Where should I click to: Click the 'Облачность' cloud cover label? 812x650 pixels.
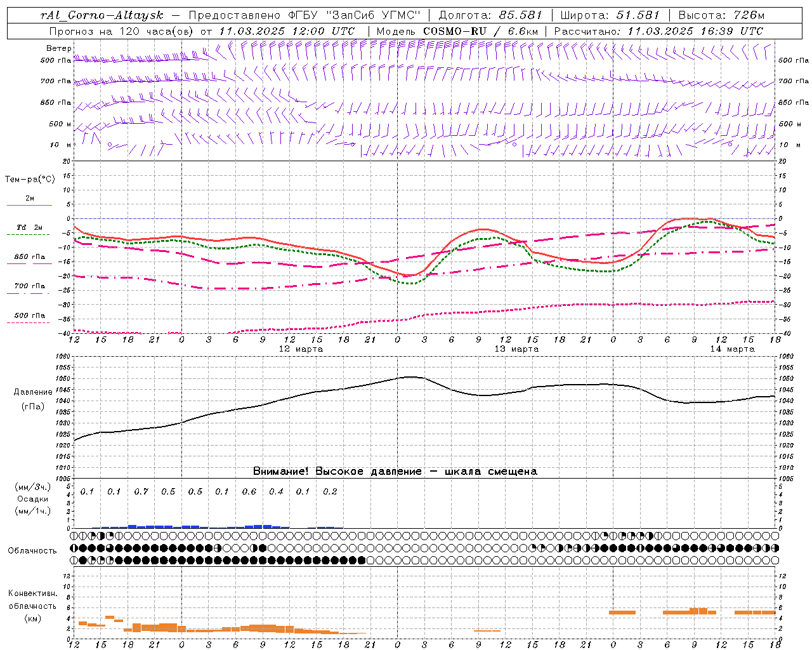pyautogui.click(x=32, y=551)
